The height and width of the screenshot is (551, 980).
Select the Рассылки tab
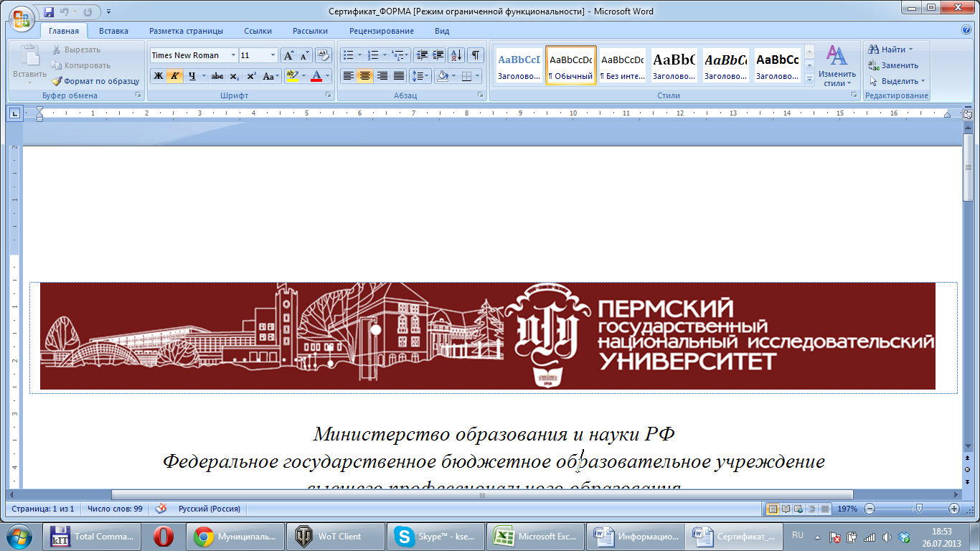(x=310, y=31)
